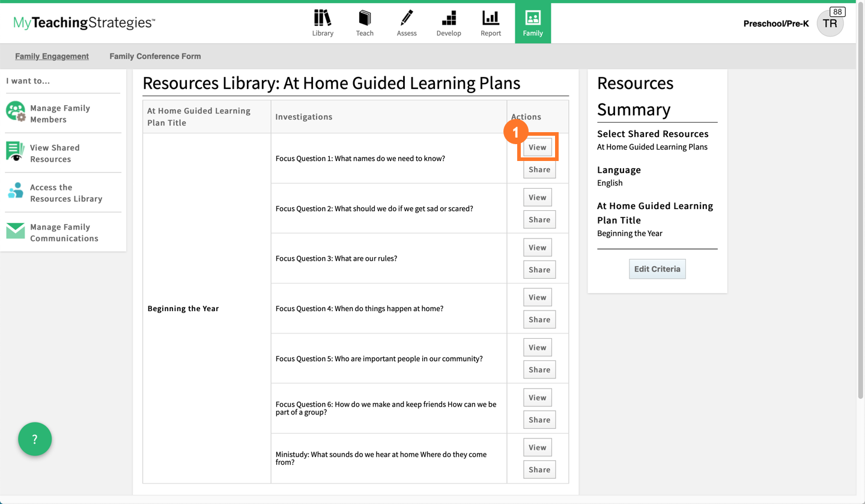Open the Family Engagement tab

(52, 55)
